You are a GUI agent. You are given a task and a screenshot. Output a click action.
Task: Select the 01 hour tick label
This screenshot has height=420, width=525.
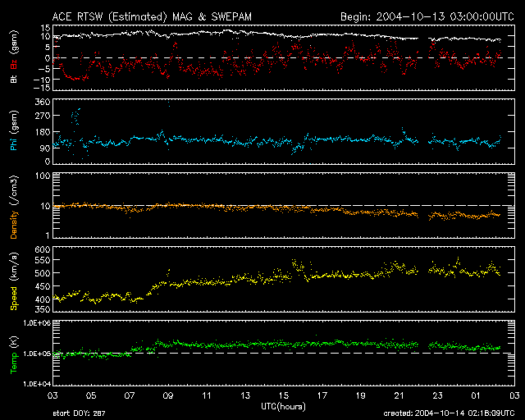coord(475,396)
